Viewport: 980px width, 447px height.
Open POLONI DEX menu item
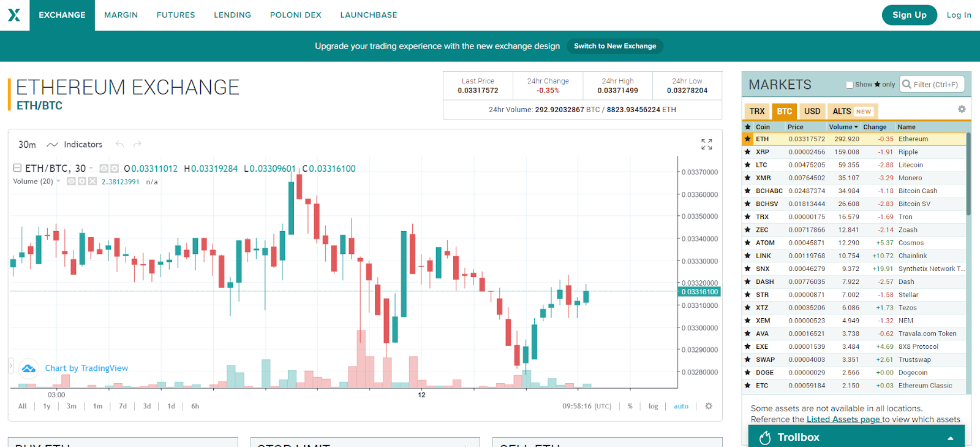[x=296, y=15]
